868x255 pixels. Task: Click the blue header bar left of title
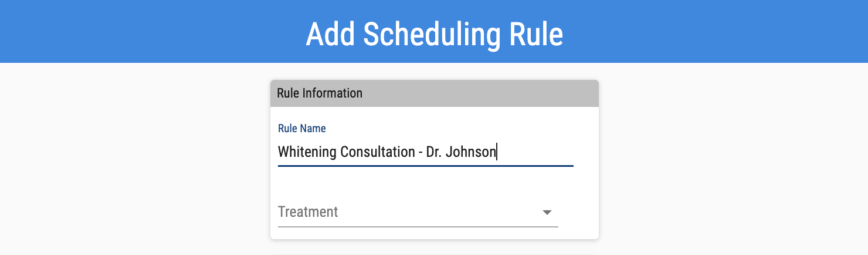click(147, 32)
